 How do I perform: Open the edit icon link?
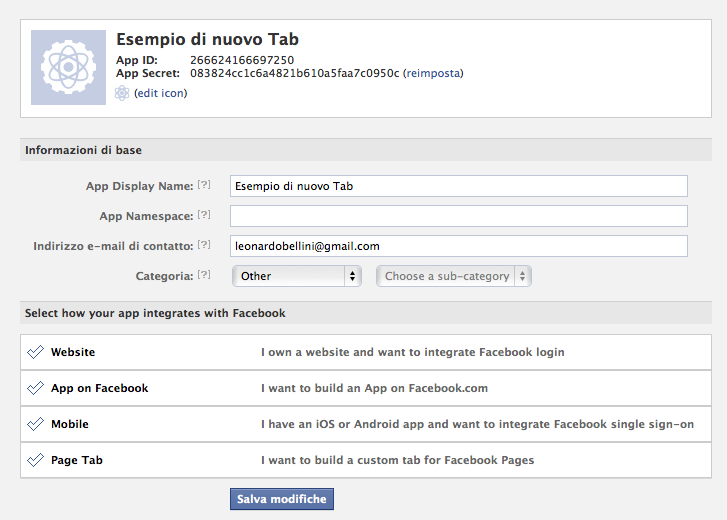point(160,93)
